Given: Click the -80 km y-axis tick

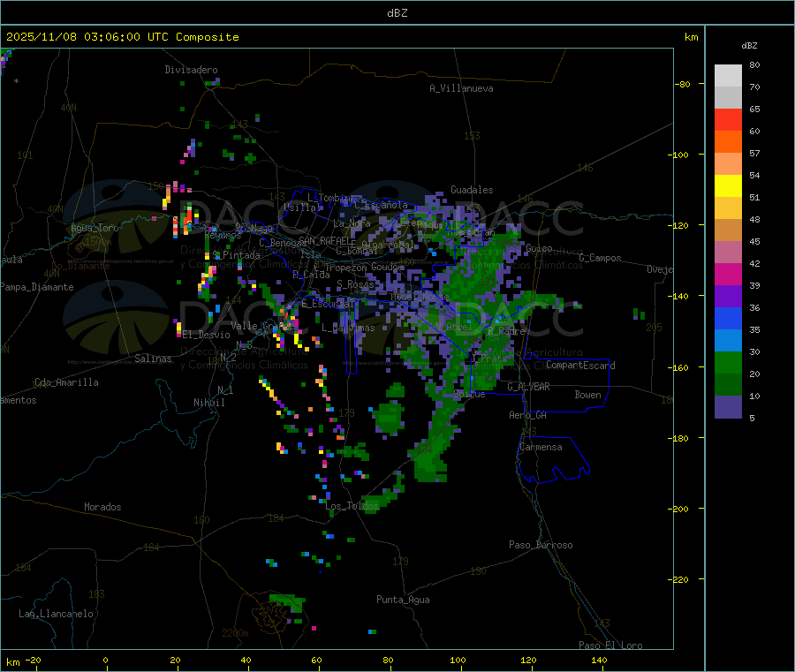Looking at the screenshot, I should pos(683,84).
